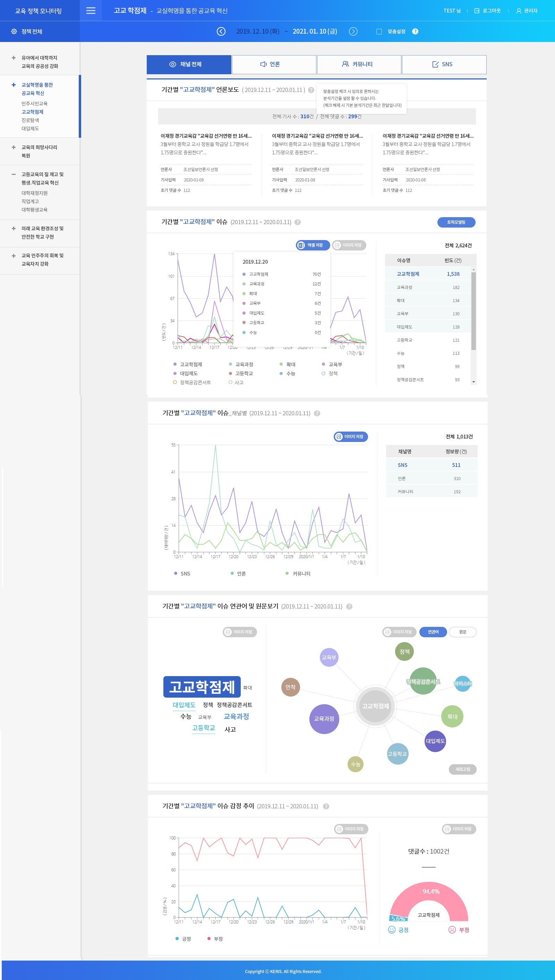The image size is (555, 980).
Task: Click the 고등학교 node in relation graph
Action: [398, 753]
